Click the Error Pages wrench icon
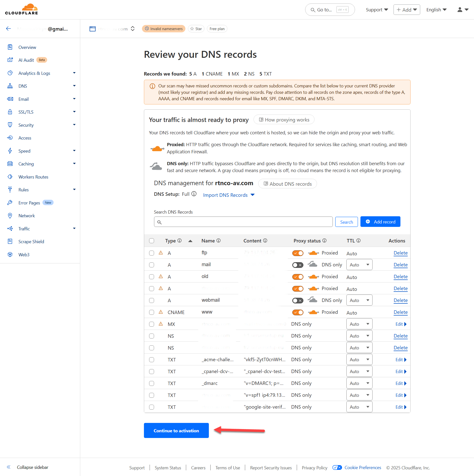Screen dimensions: 474x476 coord(10,202)
